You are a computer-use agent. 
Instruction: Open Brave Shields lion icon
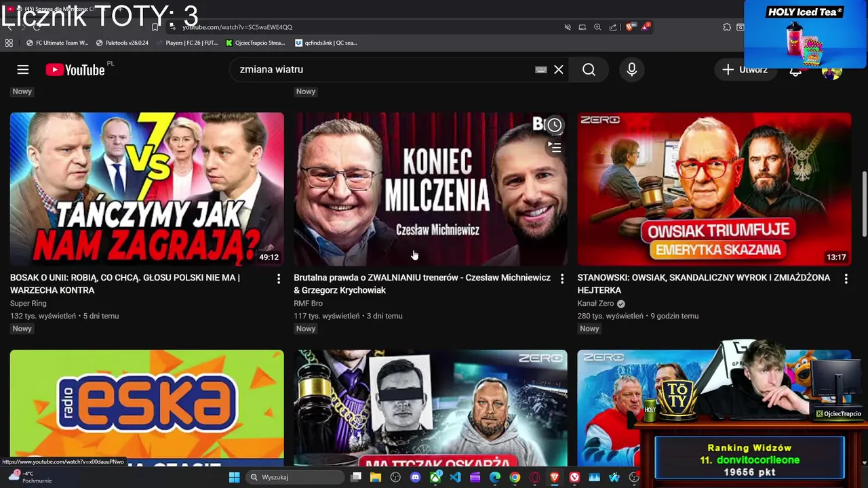[630, 27]
